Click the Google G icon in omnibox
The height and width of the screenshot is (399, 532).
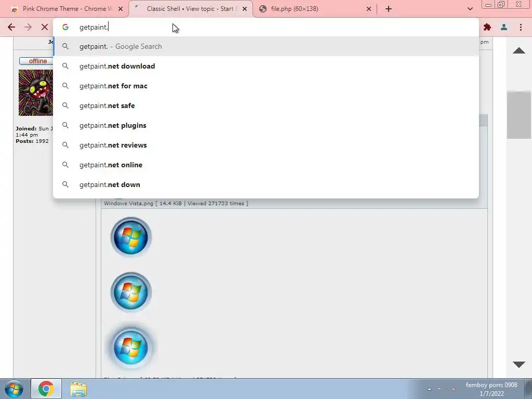(65, 27)
